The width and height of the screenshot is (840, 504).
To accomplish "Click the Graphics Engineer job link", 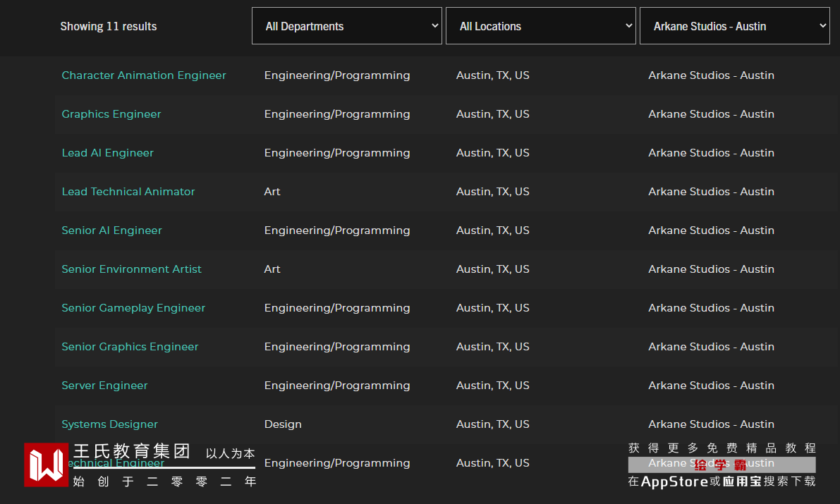I will [111, 114].
